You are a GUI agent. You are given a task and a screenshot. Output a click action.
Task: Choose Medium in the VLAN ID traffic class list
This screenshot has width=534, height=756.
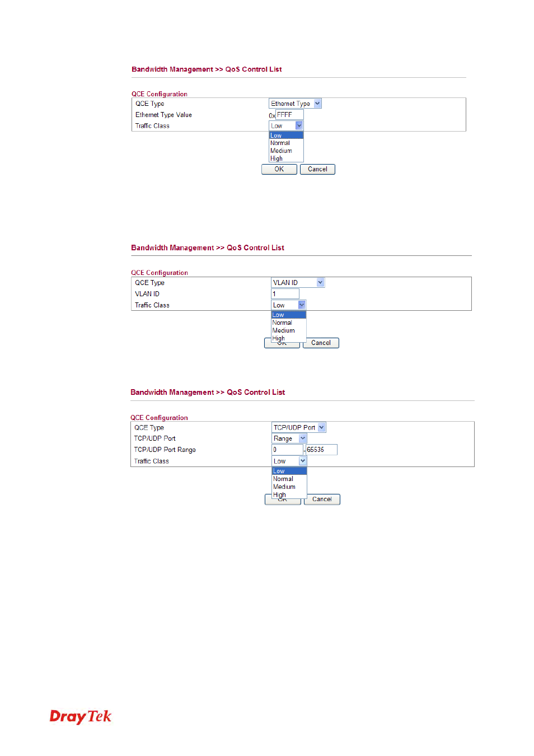(x=288, y=331)
